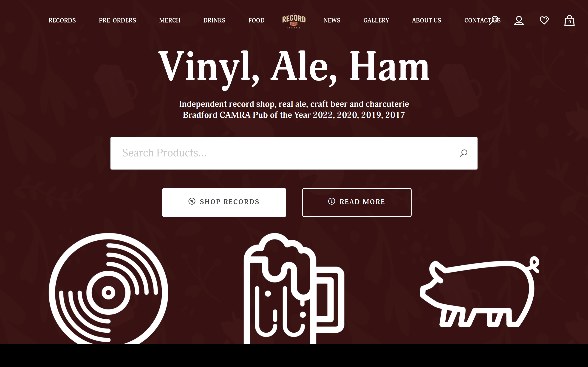This screenshot has height=367, width=588.
Task: Submit search with magnifier in search box
Action: (x=463, y=153)
